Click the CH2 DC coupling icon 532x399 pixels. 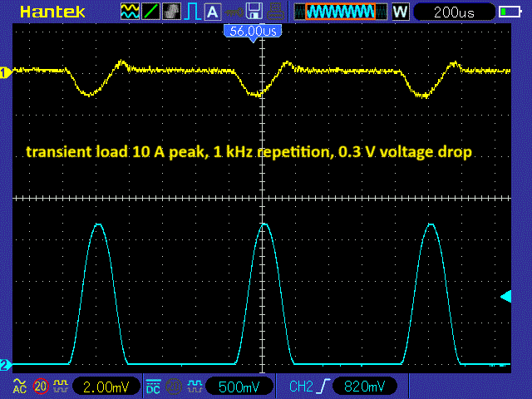coord(153,386)
